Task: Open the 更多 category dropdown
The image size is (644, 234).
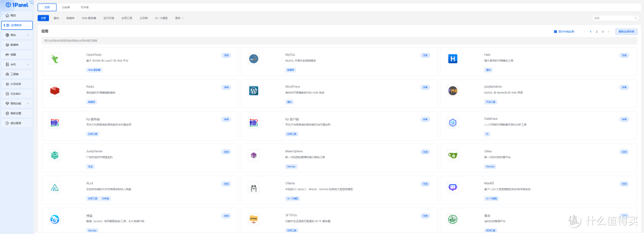Action: click(179, 18)
